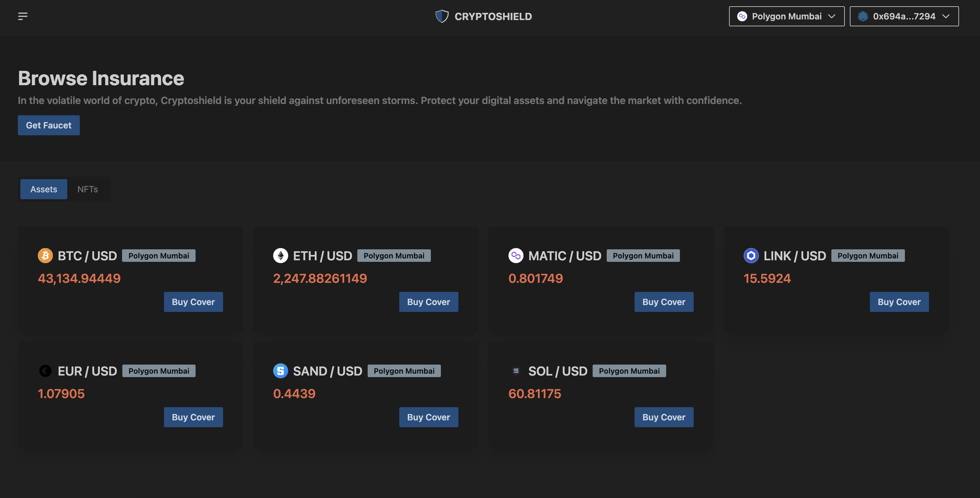Screen dimensions: 980x498
Task: Switch to the NFTs tab
Action: point(88,189)
